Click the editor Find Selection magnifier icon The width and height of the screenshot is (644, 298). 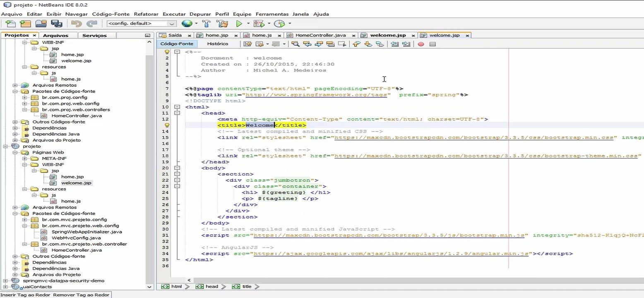295,44
